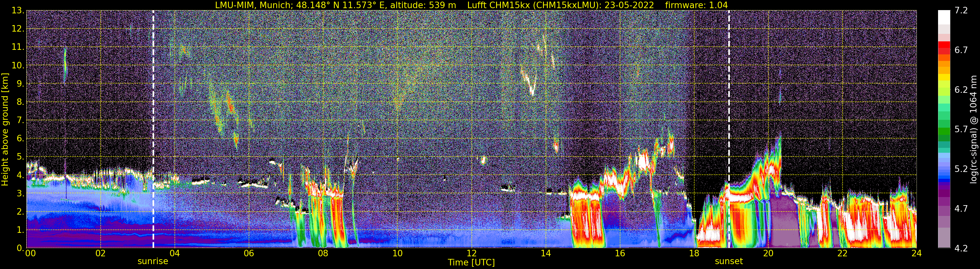The width and height of the screenshot is (980, 269).
Task: Click height axis tick label 1
Action: 20,230
